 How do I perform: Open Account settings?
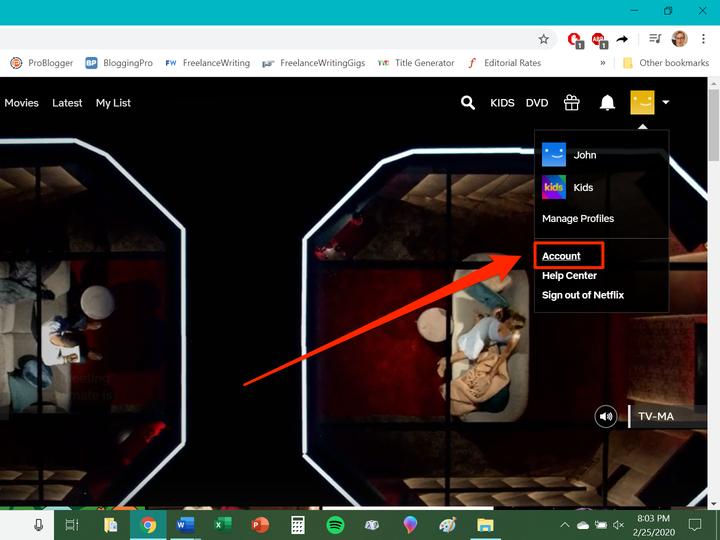pos(561,256)
